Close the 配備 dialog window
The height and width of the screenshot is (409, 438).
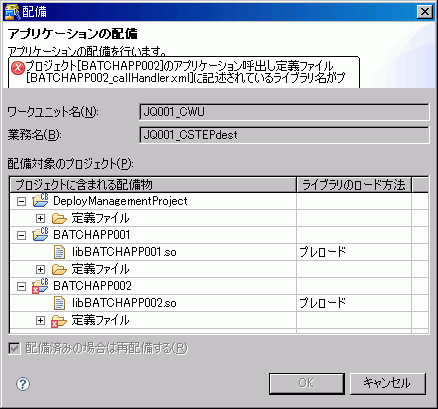tap(425, 12)
